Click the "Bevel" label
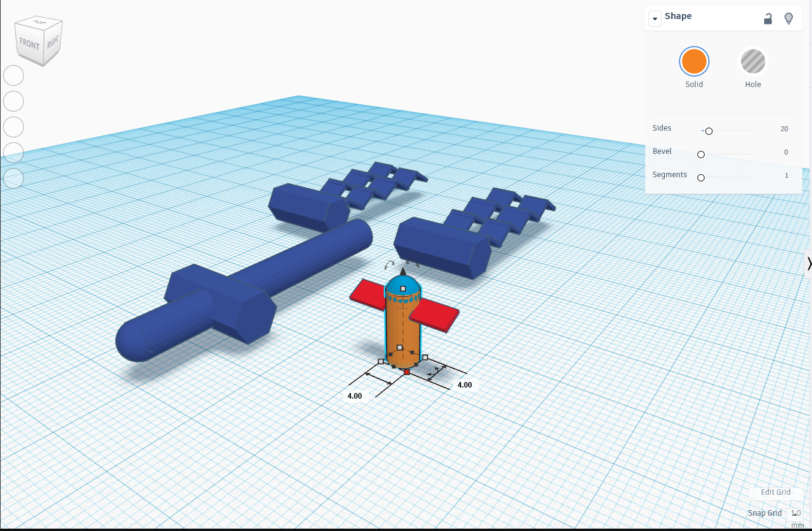The image size is (812, 531). point(662,151)
